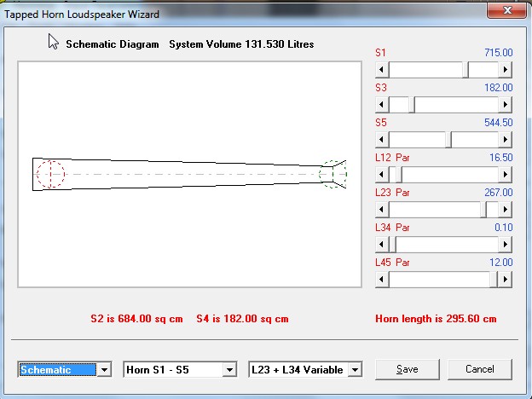Click the S3 slider right arrow

506,105
